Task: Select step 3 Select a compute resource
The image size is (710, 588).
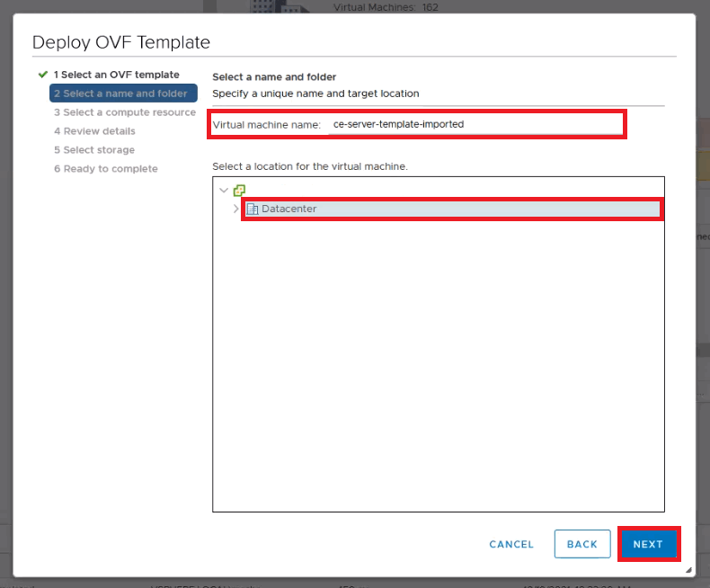Action: pyautogui.click(x=125, y=112)
